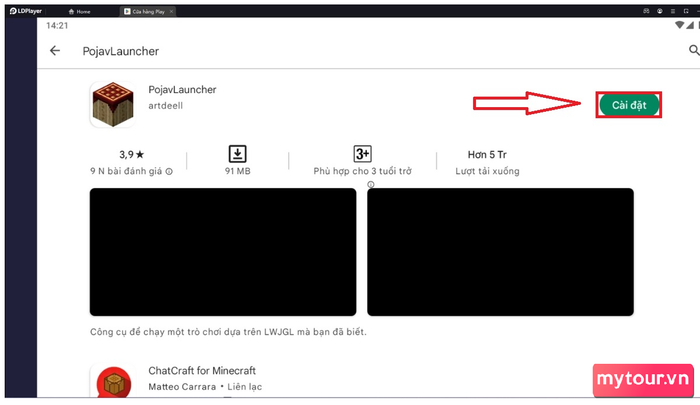Open the LDPlayer gamepad icon in title bar
Screen dimensions: 700x405
[646, 11]
